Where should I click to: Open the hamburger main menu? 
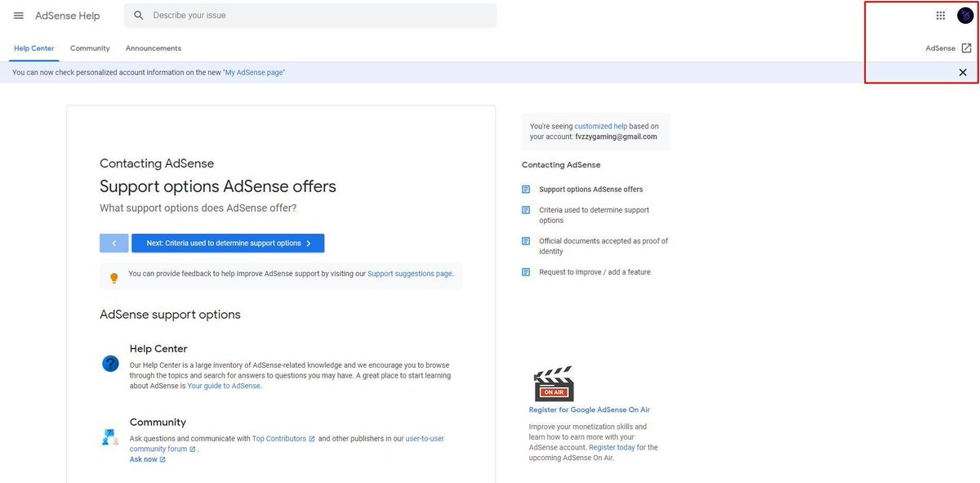coord(19,16)
